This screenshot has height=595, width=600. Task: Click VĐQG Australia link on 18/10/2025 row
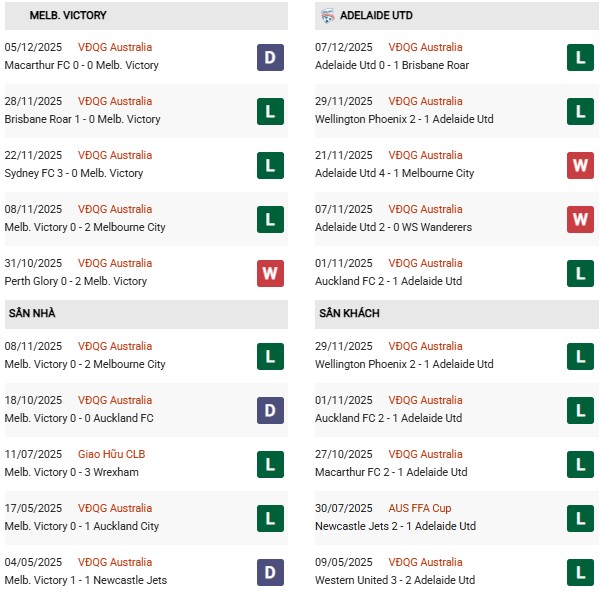click(x=115, y=400)
